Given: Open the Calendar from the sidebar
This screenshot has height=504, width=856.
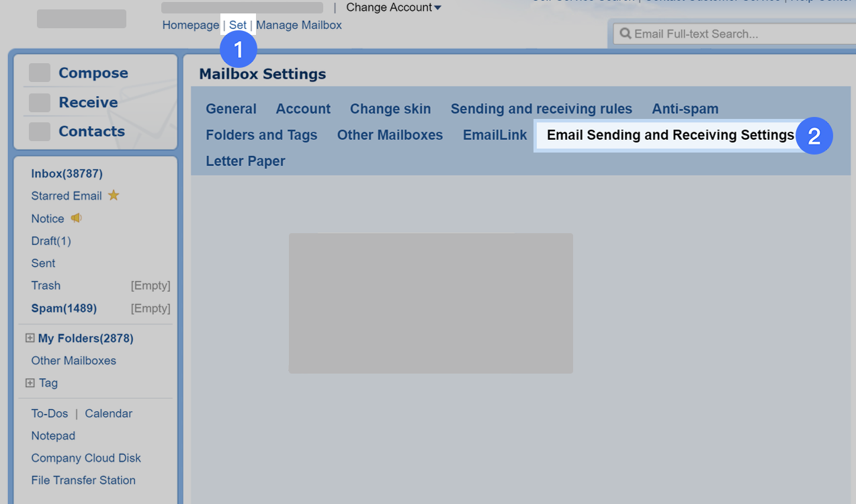Looking at the screenshot, I should click(108, 413).
